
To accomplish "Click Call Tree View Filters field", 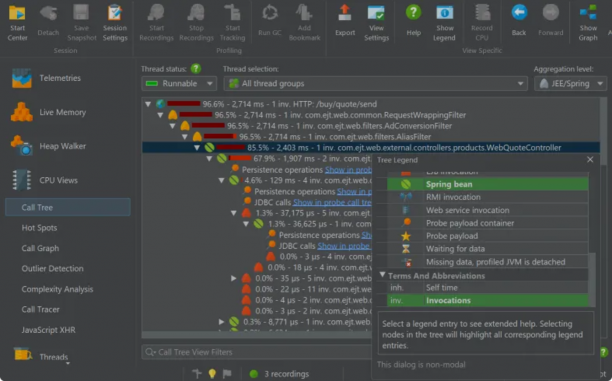I will [257, 352].
